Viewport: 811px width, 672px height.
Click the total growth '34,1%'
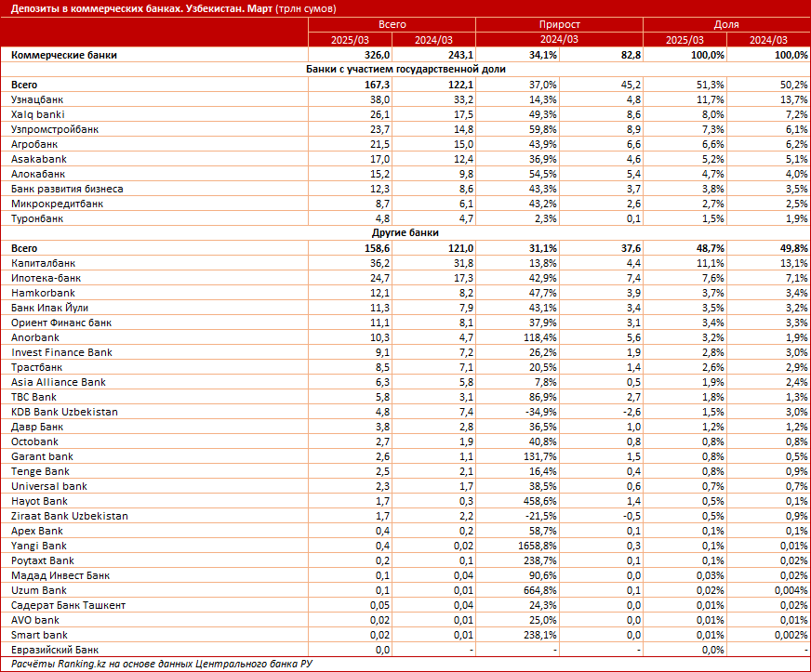coord(543,55)
